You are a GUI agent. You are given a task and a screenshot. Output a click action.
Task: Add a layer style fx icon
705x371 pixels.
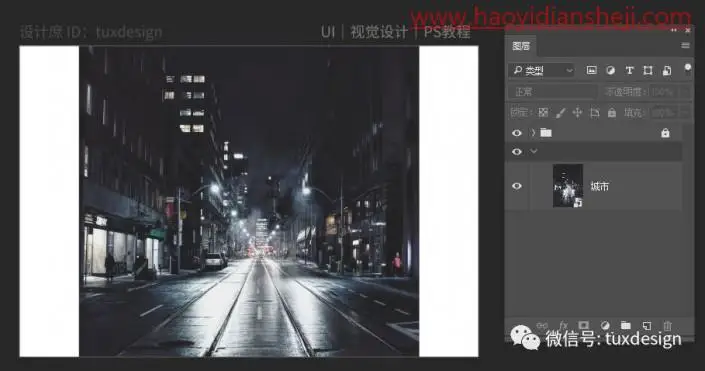(563, 325)
